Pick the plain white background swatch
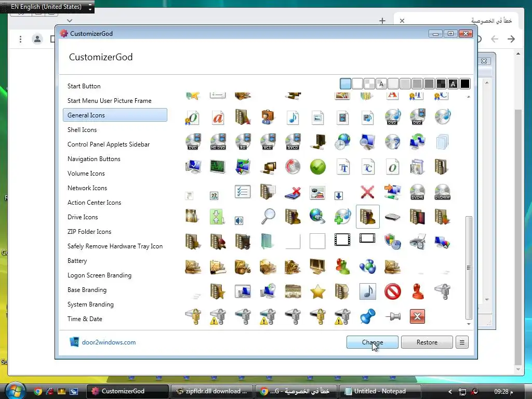Viewport: 532px width, 399px height. 357,84
